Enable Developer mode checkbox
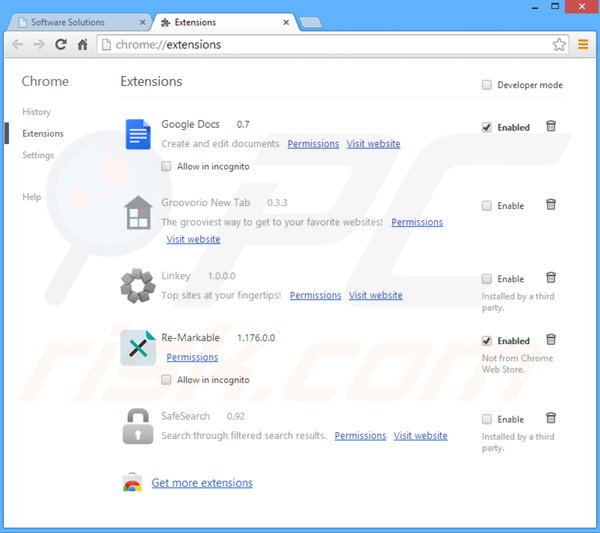 [x=487, y=85]
